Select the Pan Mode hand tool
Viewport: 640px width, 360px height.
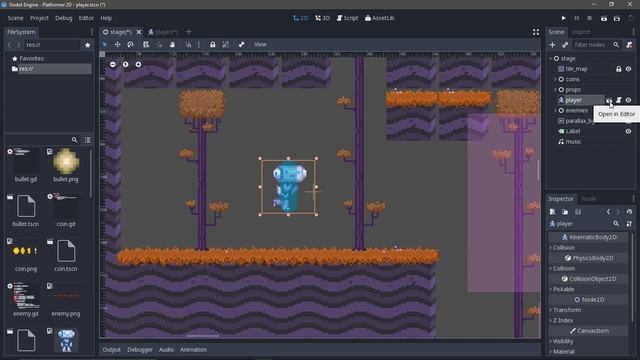172,44
